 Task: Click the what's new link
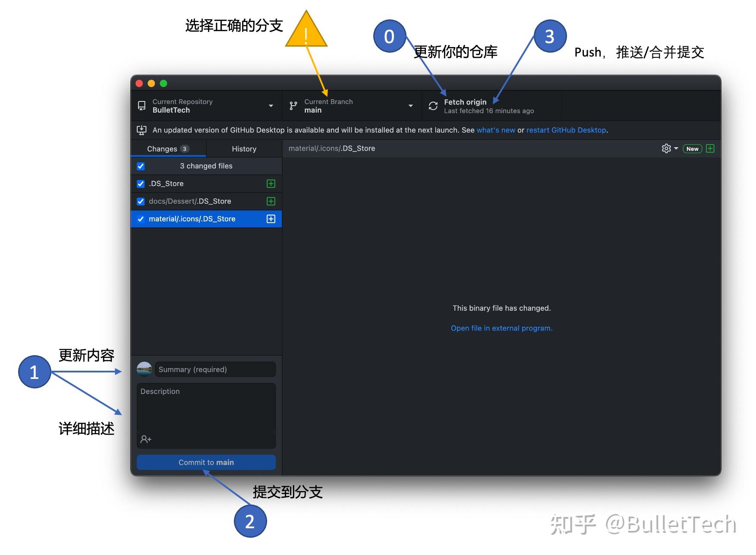pos(496,130)
